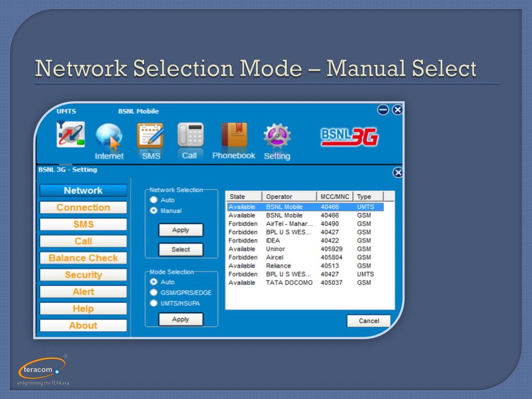Select BSNL Mobile GSM network row

tap(305, 216)
